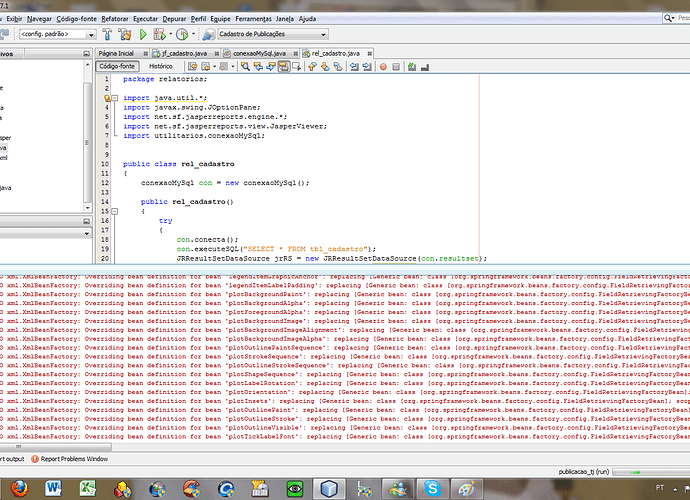Viewport: 690px width, 500px height.
Task: Open the Executar menu
Action: (x=145, y=18)
